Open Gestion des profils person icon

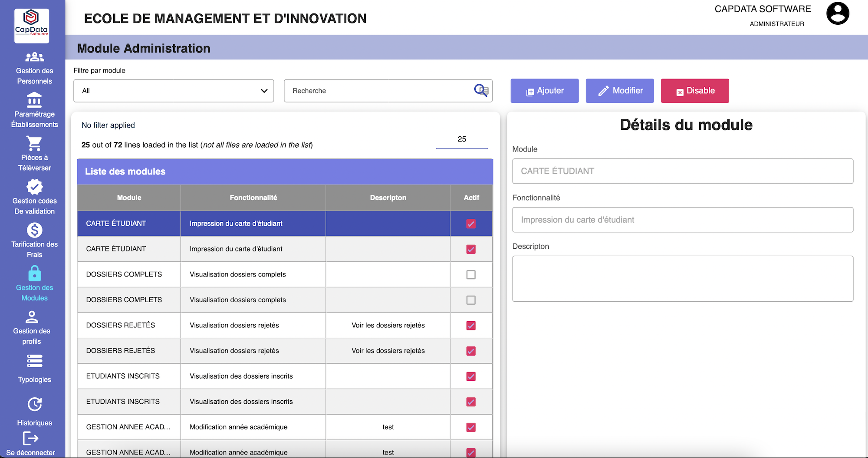click(32, 317)
